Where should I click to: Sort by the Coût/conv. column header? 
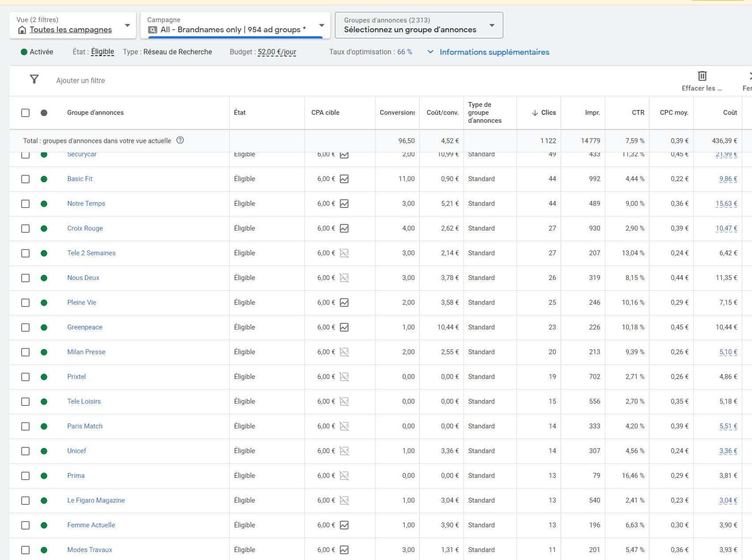click(443, 113)
